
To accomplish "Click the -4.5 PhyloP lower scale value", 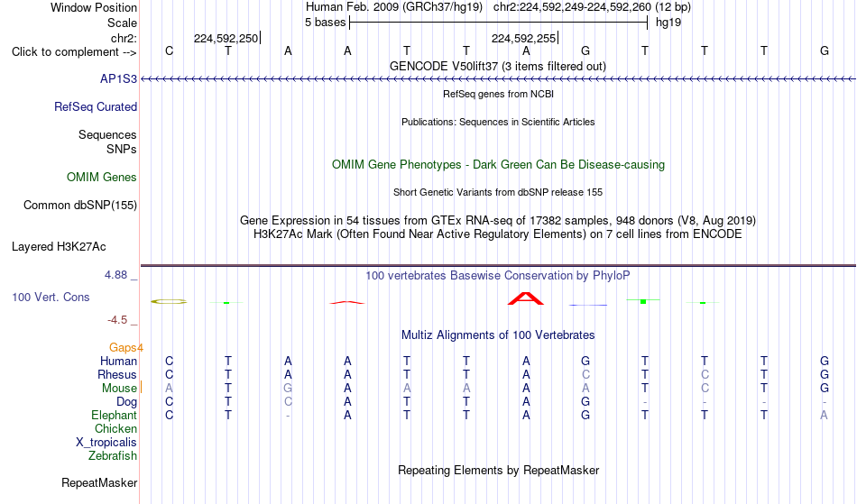I will [x=117, y=320].
